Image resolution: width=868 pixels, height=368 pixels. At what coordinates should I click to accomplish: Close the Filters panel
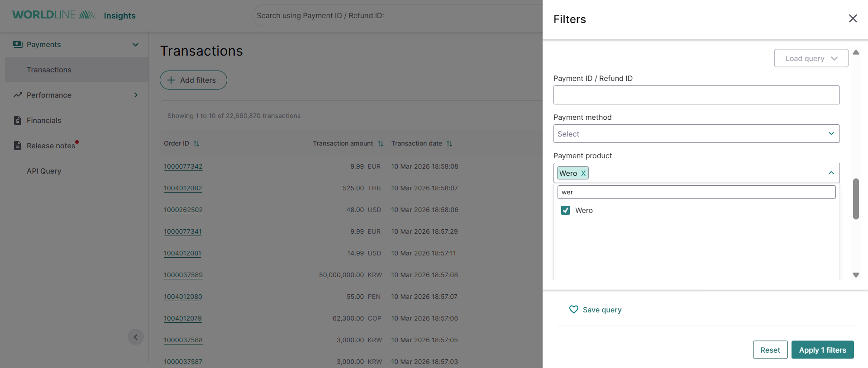click(853, 19)
